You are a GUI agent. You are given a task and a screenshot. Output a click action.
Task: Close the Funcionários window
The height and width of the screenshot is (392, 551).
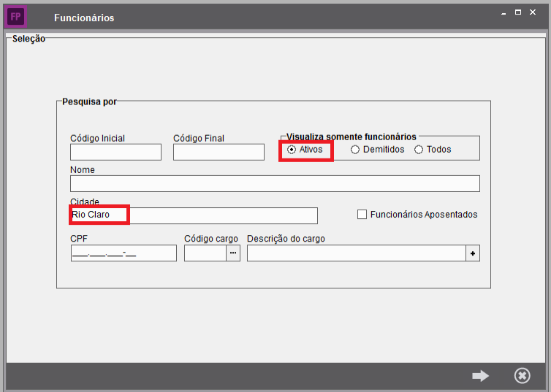[534, 12]
